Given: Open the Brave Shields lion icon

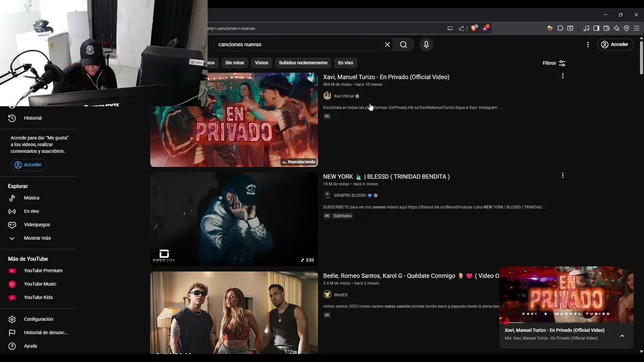Looking at the screenshot, I should pos(473,28).
